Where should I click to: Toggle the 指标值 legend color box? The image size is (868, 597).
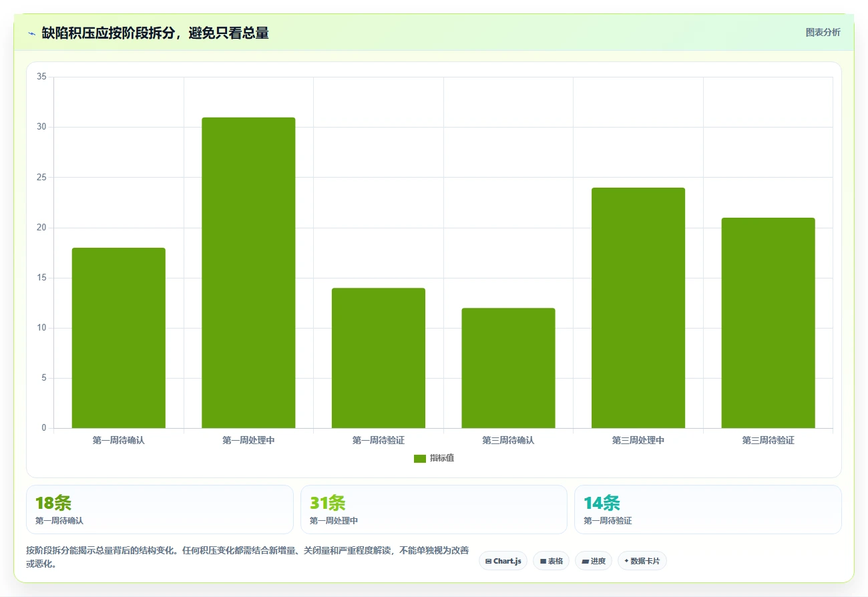tap(420, 458)
